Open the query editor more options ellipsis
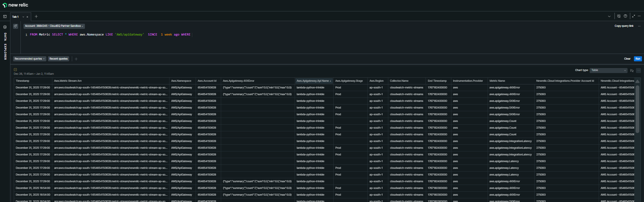The height and width of the screenshot is (202, 644). click(639, 26)
